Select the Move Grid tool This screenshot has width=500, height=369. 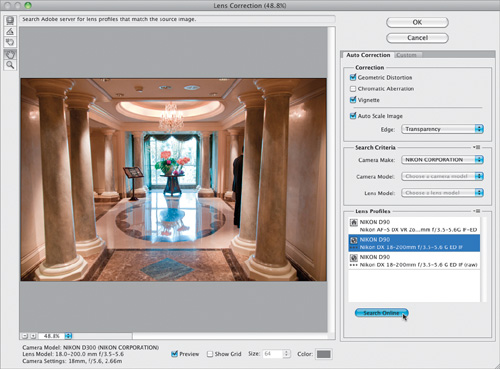click(x=10, y=42)
